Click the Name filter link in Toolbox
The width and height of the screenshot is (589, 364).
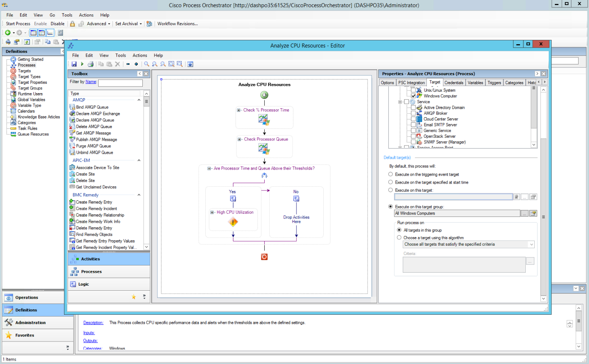[91, 82]
